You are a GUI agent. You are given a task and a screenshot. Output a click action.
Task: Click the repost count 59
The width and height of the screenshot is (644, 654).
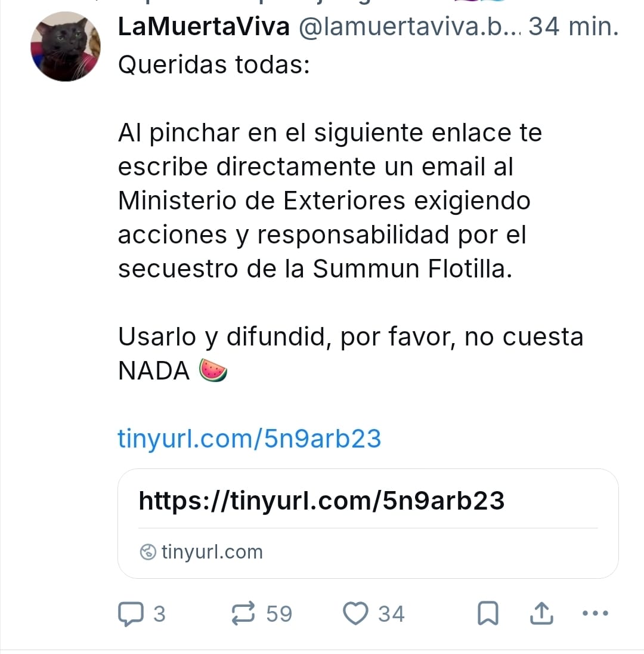(x=279, y=613)
